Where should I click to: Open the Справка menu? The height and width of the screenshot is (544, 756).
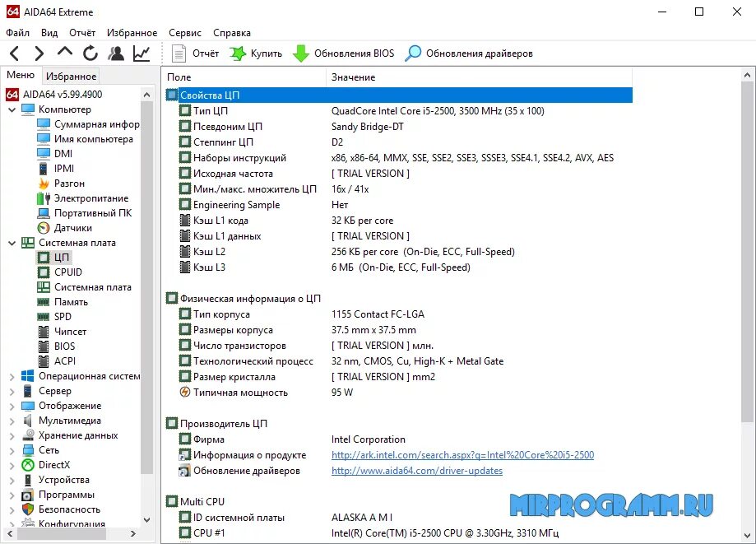(232, 33)
